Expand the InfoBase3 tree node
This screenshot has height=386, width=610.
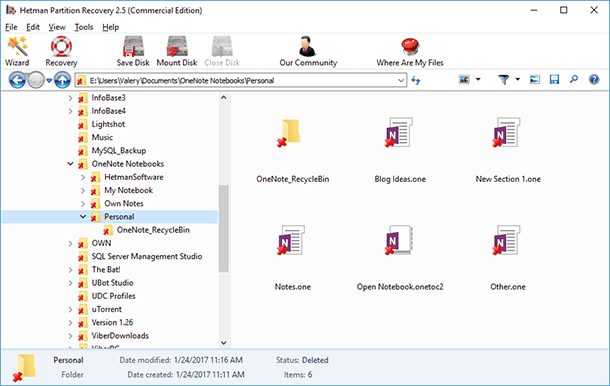70,98
